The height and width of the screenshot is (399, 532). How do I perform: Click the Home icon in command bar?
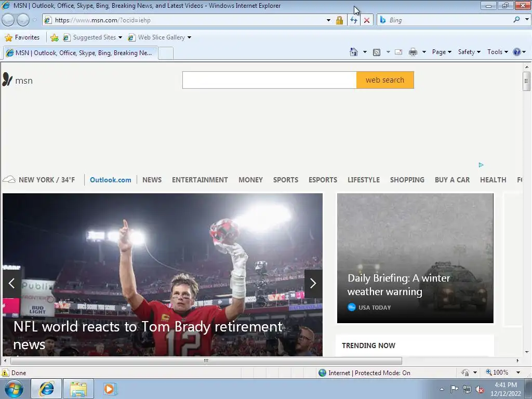[x=353, y=52]
